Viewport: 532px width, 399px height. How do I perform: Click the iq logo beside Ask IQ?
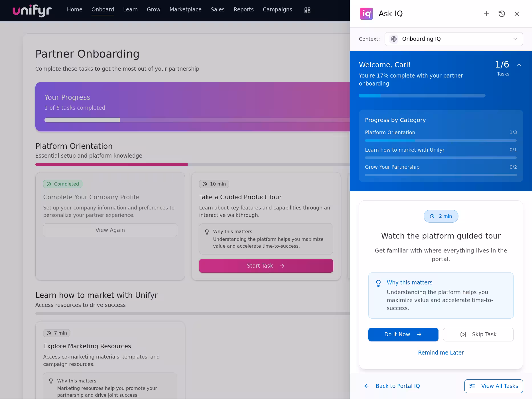click(367, 13)
